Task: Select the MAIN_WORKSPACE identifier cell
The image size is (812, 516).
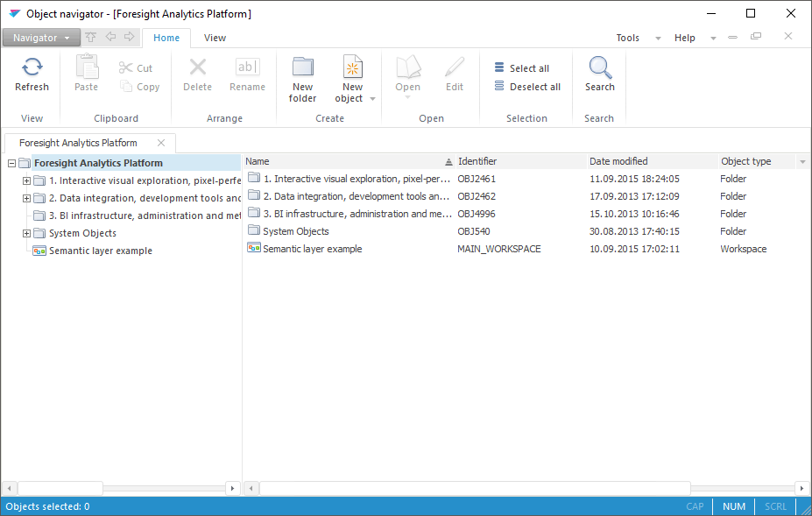Action: [x=498, y=249]
